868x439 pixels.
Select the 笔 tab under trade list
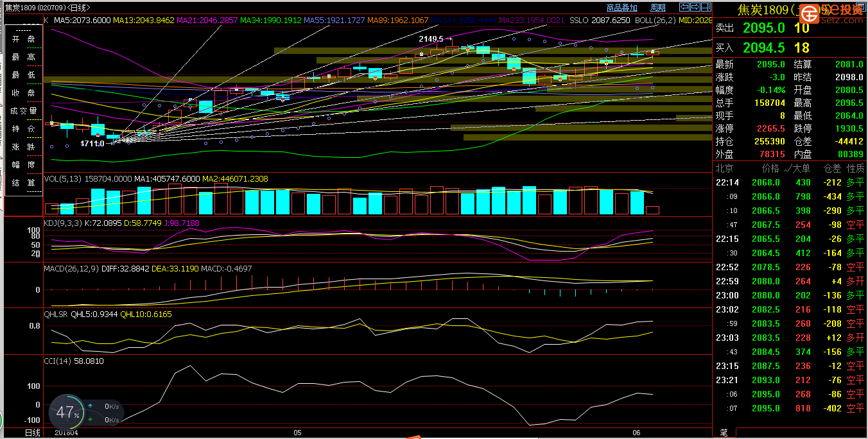coord(724,433)
